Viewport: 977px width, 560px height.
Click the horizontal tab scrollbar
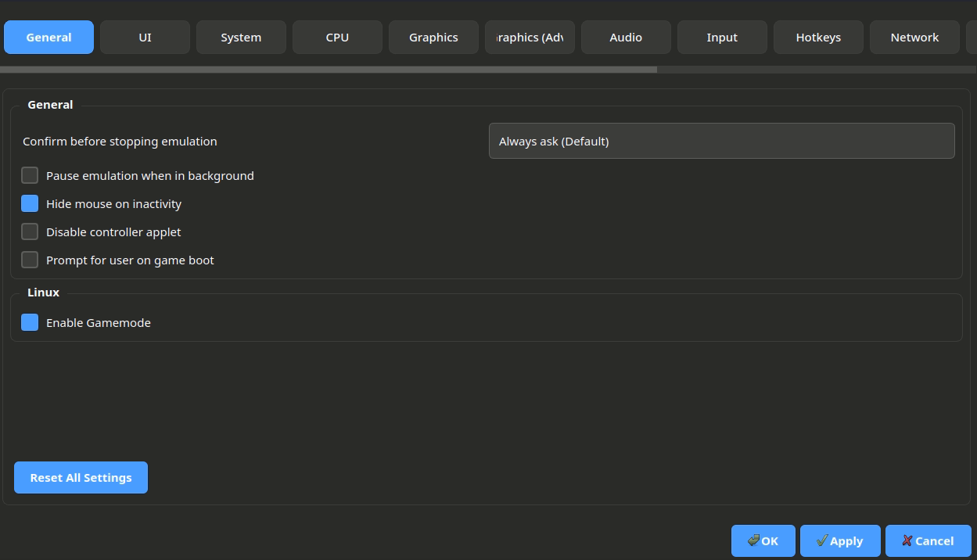(x=329, y=70)
